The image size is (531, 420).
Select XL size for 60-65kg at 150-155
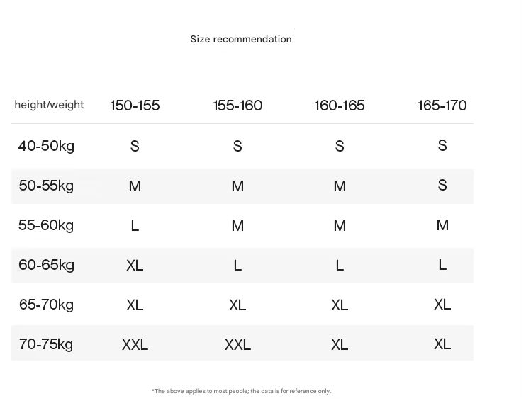click(135, 266)
